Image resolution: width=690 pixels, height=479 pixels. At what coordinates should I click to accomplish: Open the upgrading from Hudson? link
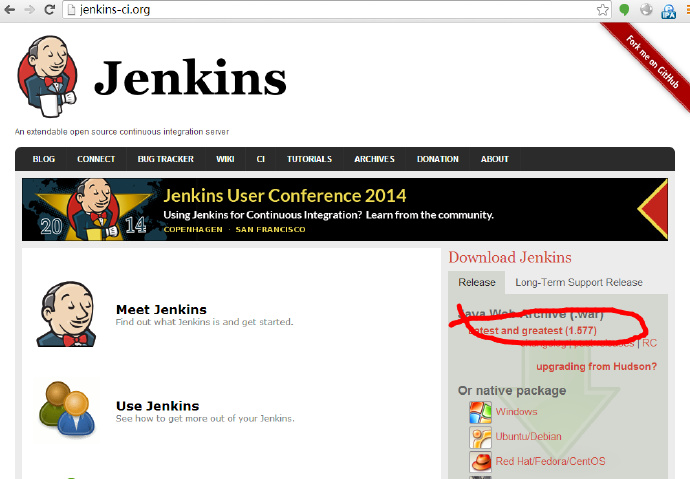(x=596, y=366)
